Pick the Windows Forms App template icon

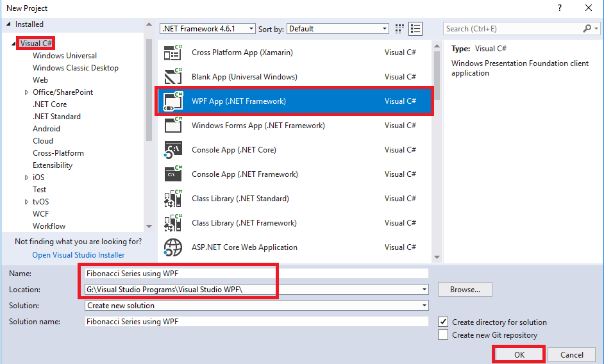click(x=173, y=125)
